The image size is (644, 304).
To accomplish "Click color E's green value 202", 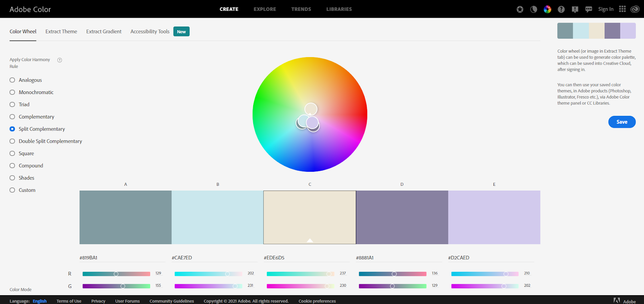I will (x=527, y=286).
